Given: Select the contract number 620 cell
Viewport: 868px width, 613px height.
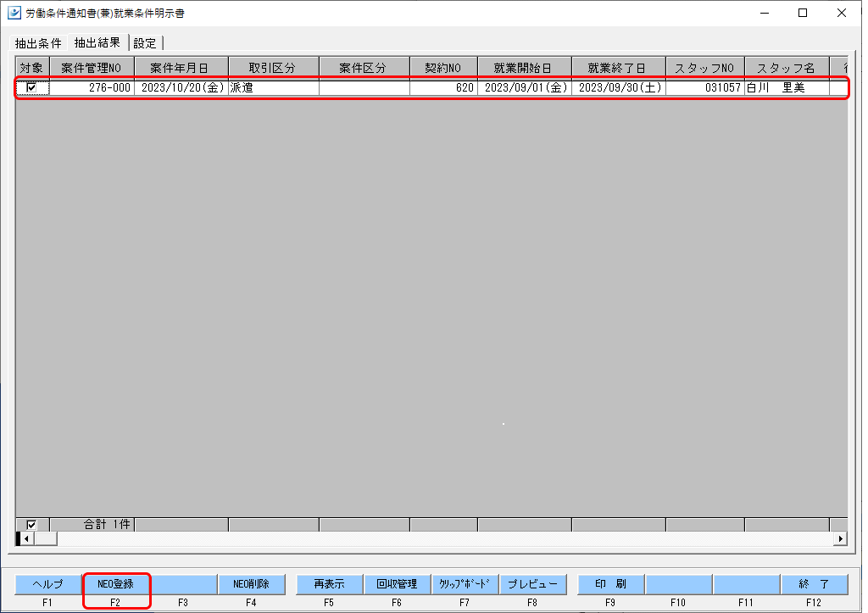Looking at the screenshot, I should pos(443,87).
